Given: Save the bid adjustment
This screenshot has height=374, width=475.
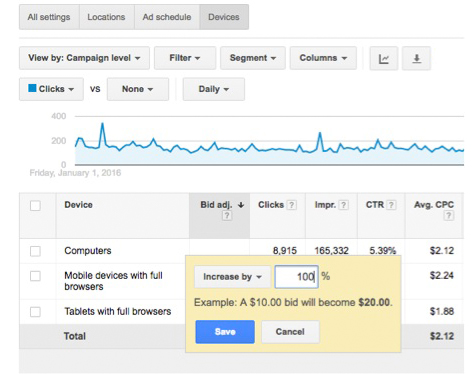Looking at the screenshot, I should [x=225, y=332].
